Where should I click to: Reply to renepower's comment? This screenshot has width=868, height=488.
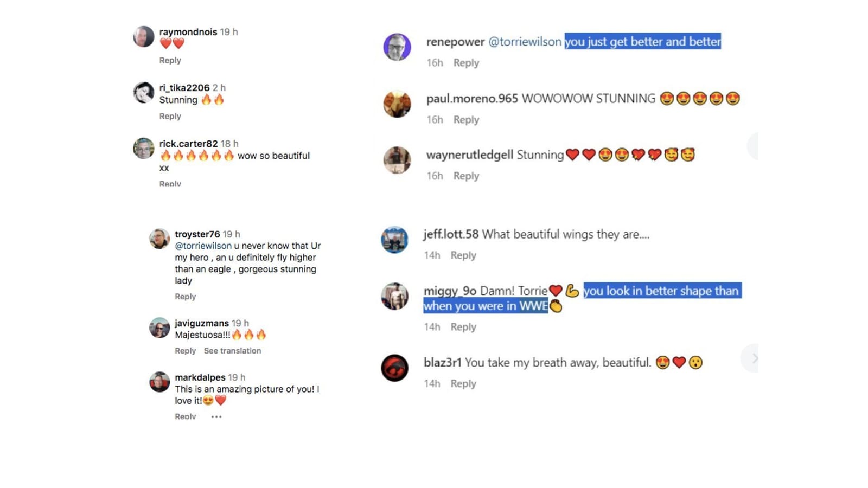466,63
